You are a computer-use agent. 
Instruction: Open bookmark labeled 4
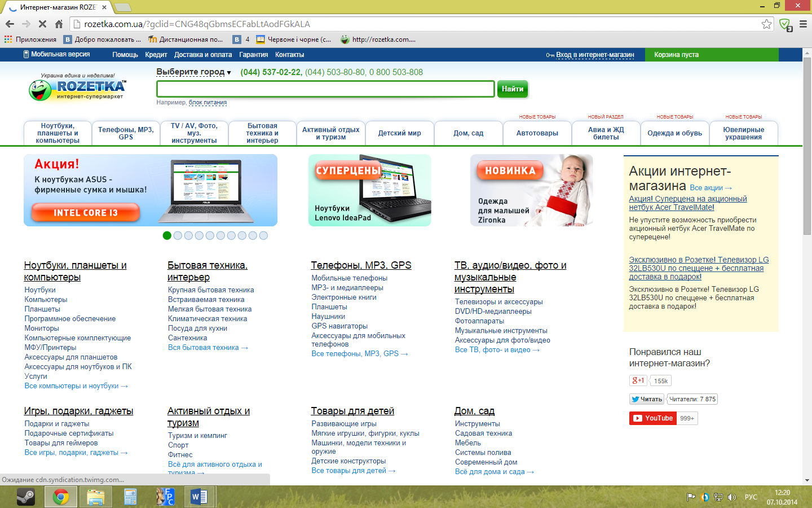click(x=241, y=40)
